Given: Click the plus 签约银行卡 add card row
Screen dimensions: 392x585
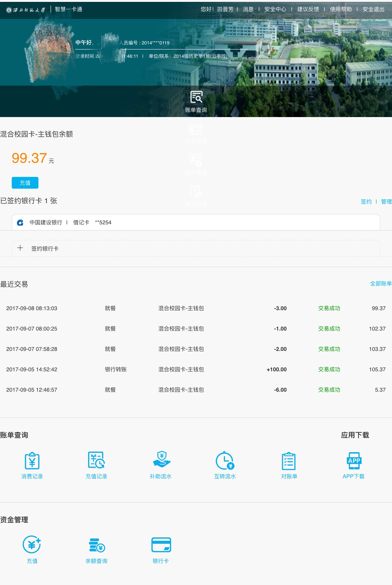Looking at the screenshot, I should (196, 248).
